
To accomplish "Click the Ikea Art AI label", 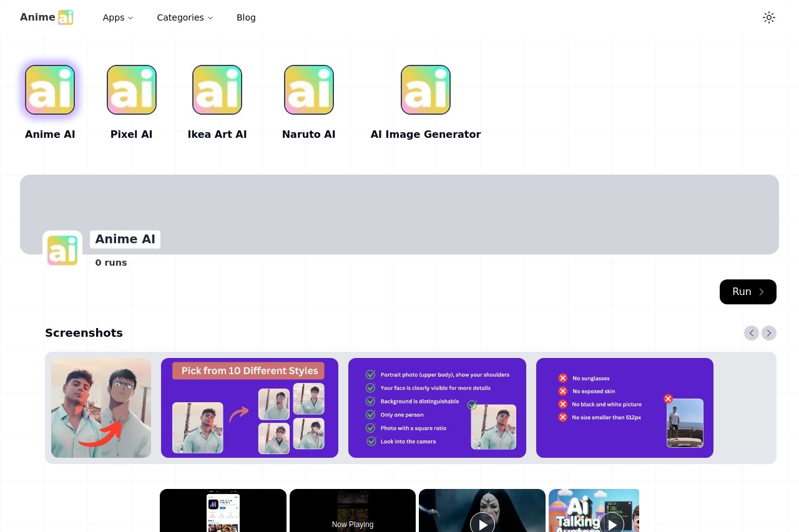I will [x=217, y=134].
